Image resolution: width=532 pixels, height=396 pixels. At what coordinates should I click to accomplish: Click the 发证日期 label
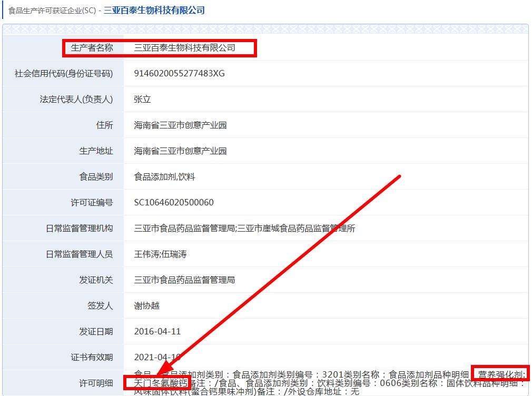[x=96, y=332]
